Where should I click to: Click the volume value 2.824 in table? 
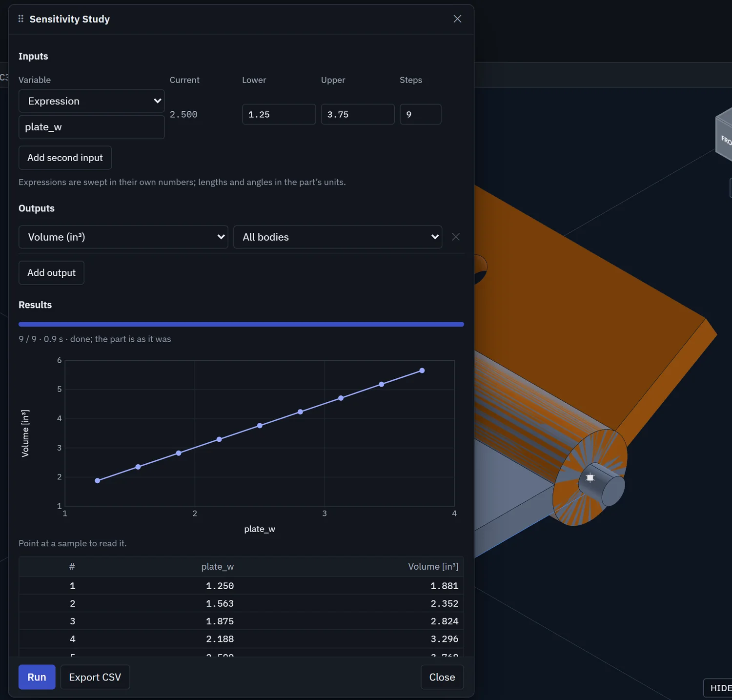445,621
